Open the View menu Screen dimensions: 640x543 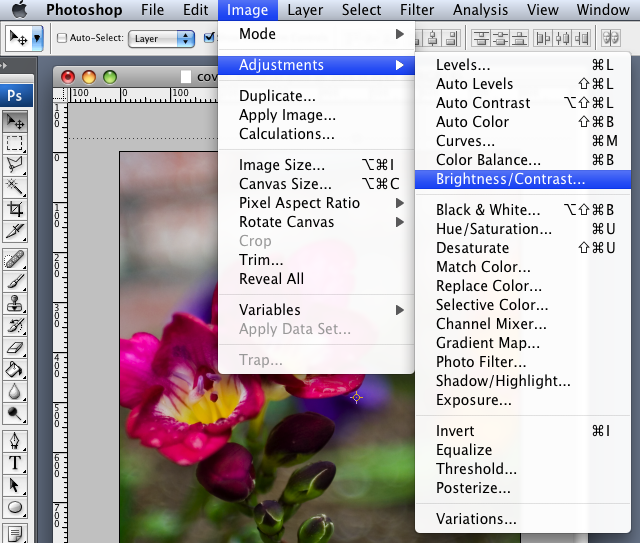tap(542, 10)
